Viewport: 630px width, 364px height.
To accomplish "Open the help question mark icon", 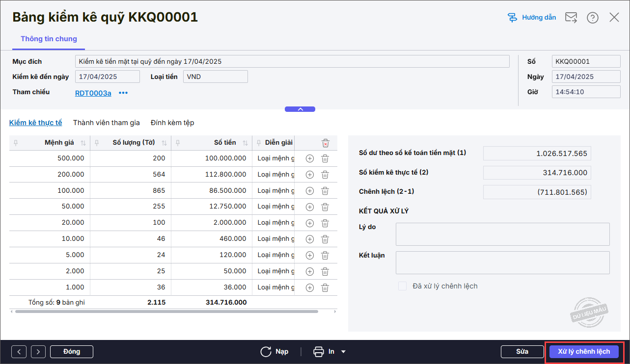I will click(593, 18).
